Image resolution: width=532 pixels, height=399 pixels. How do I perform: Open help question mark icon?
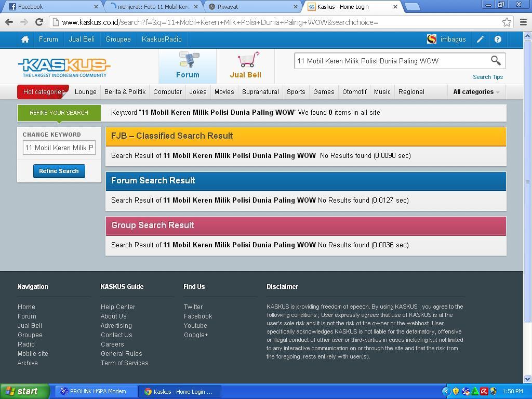tap(498, 39)
